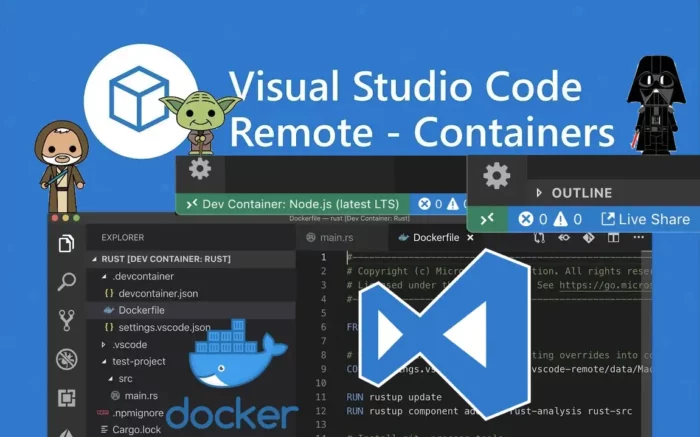Image resolution: width=700 pixels, height=437 pixels.
Task: Click gear icon above Dev Container status bar
Action: tap(200, 169)
